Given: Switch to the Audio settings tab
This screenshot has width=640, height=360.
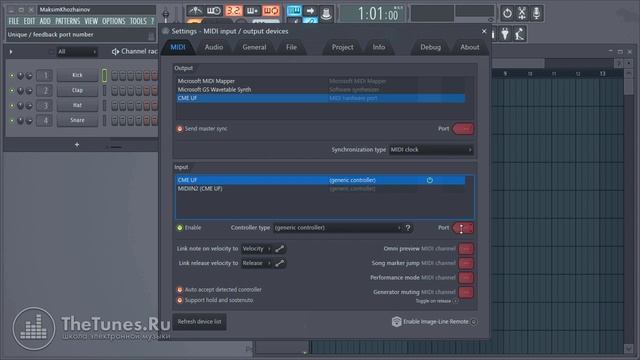Looking at the screenshot, I should (213, 47).
